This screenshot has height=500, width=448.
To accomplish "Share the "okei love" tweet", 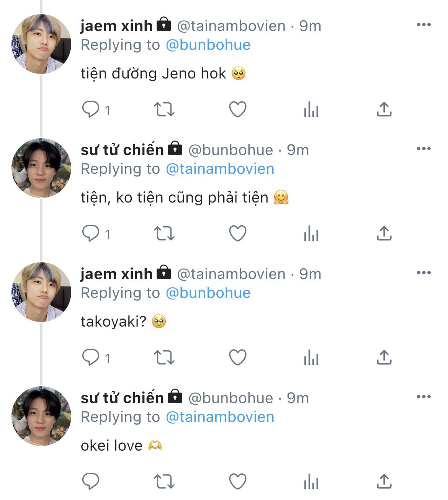I will [x=384, y=482].
